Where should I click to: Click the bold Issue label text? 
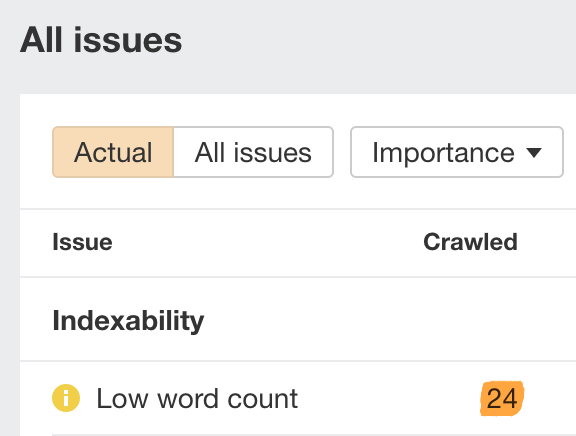point(82,242)
